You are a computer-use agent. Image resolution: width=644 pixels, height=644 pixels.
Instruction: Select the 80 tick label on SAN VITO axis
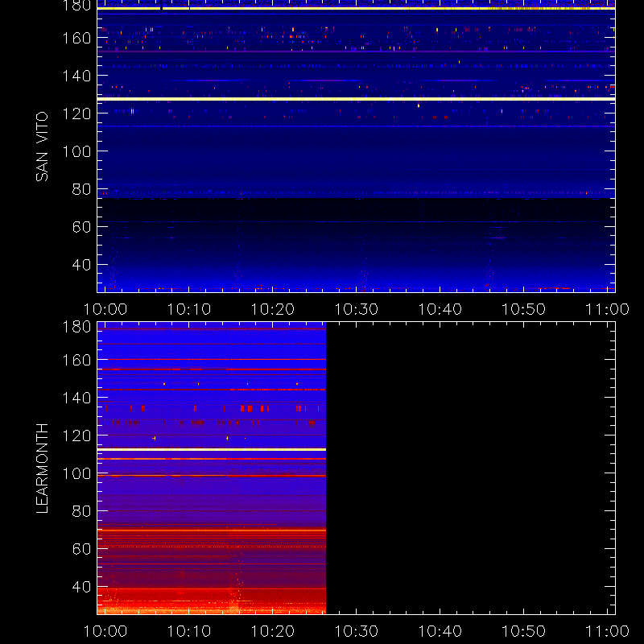(x=81, y=189)
